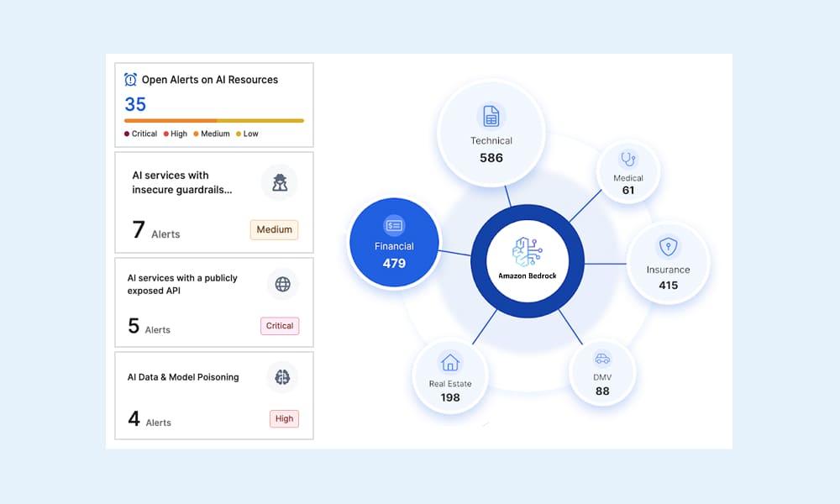Click the Insurance shield icon
The width and height of the screenshot is (840, 504).
668,246
